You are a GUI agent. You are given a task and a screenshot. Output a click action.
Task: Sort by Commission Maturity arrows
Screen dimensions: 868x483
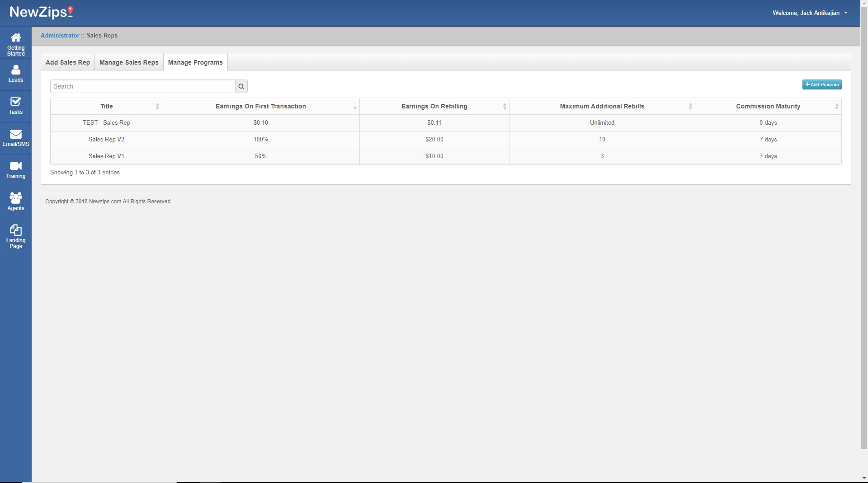(x=837, y=107)
